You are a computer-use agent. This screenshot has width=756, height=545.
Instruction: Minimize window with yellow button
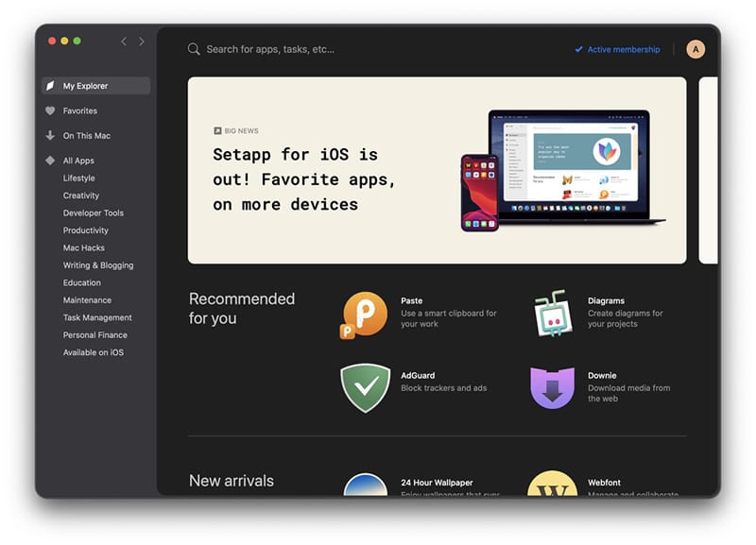64,41
